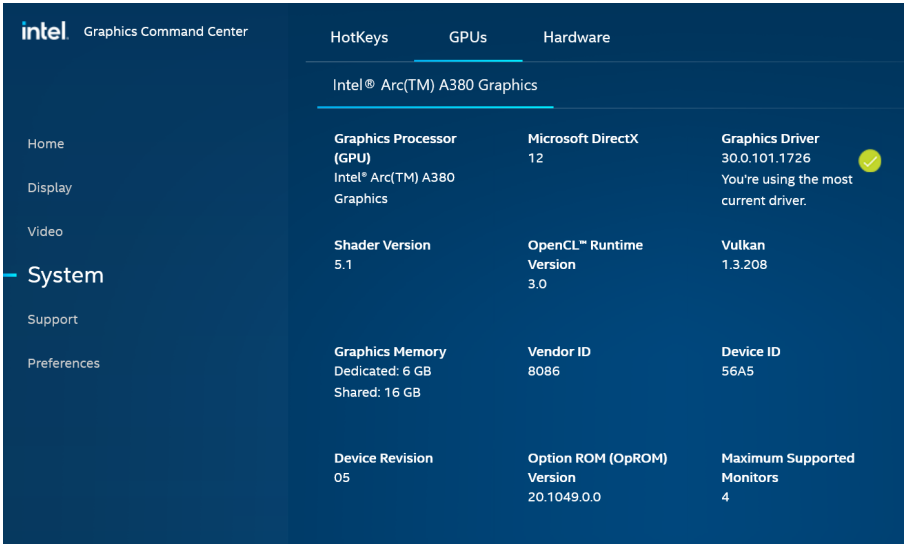Viewport: 908px width, 547px height.
Task: Click 'You're using the most current driver' message
Action: tap(786, 190)
